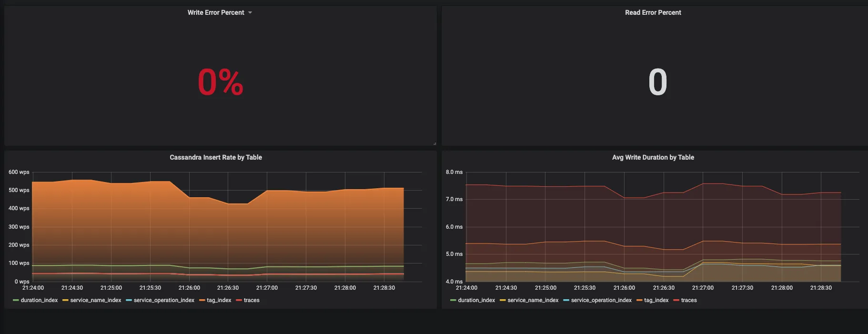Toggle traces series in Insert Rate legend
Screen dimensions: 868x334
point(252,300)
